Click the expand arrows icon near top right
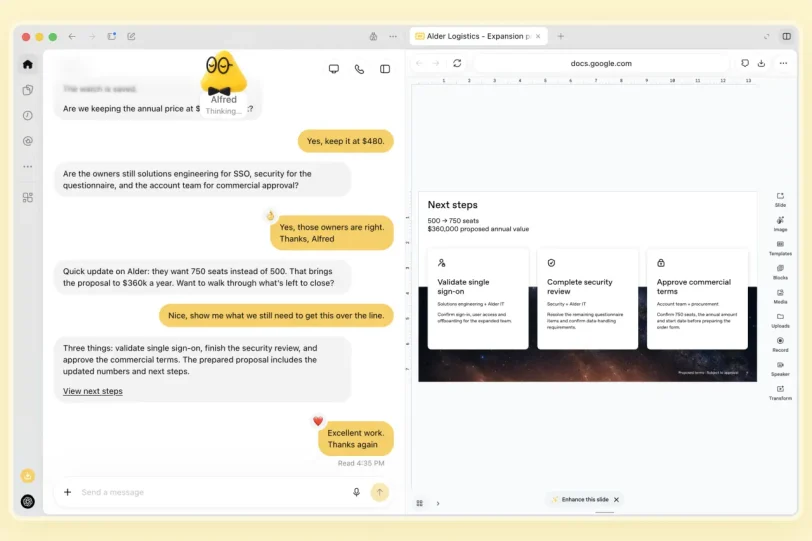Image resolution: width=812 pixels, height=541 pixels. click(766, 36)
